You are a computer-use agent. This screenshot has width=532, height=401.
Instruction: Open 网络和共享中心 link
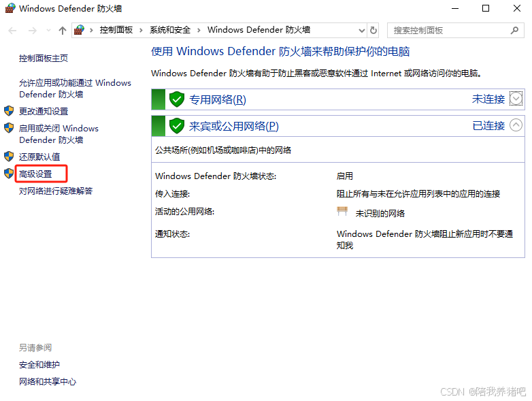48,382
